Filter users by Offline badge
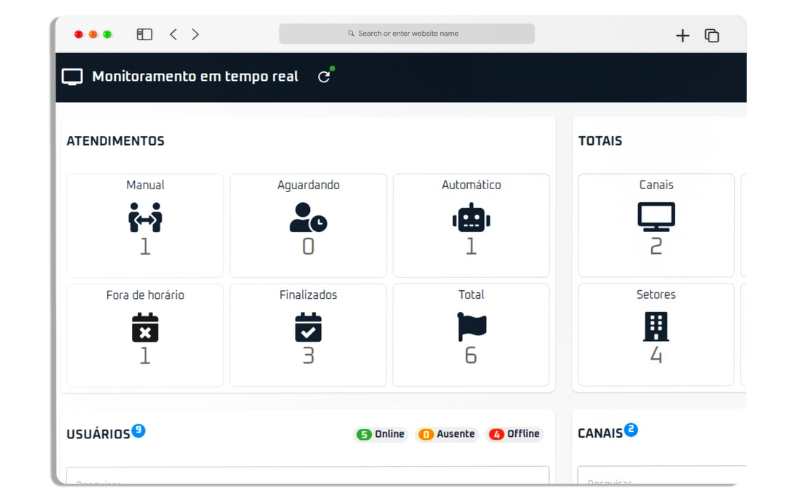The image size is (800, 500). pos(514,434)
